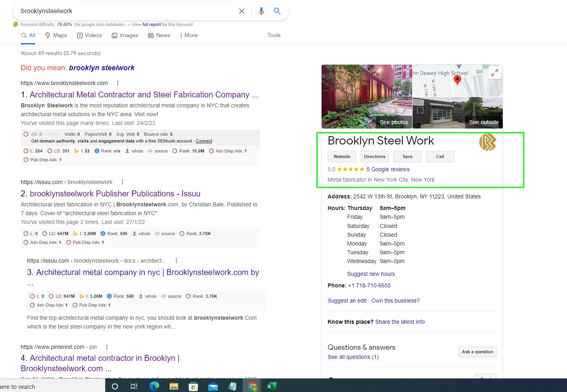Click Rank: 15.9M metric
The width and height of the screenshot is (567, 392).
[x=188, y=151]
